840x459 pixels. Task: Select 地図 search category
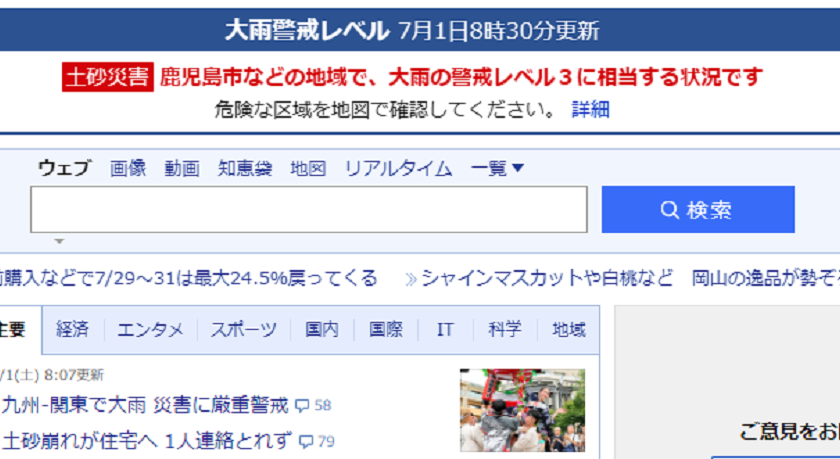pos(308,168)
